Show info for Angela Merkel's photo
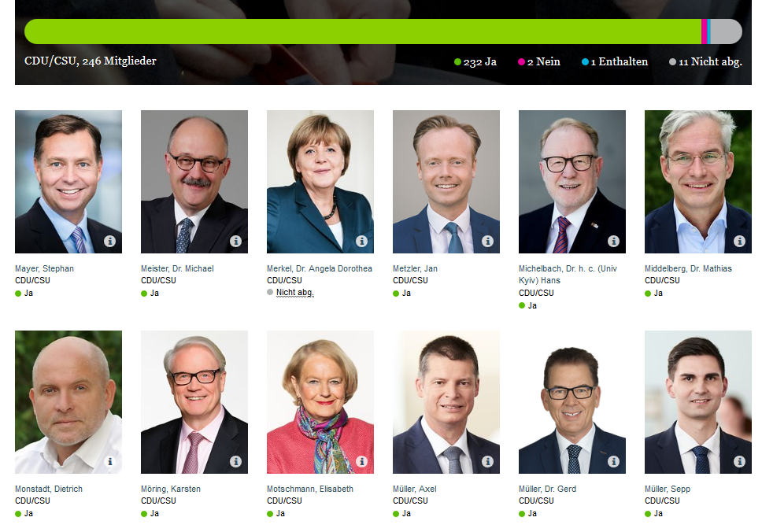The height and width of the screenshot is (532, 762). coord(361,241)
